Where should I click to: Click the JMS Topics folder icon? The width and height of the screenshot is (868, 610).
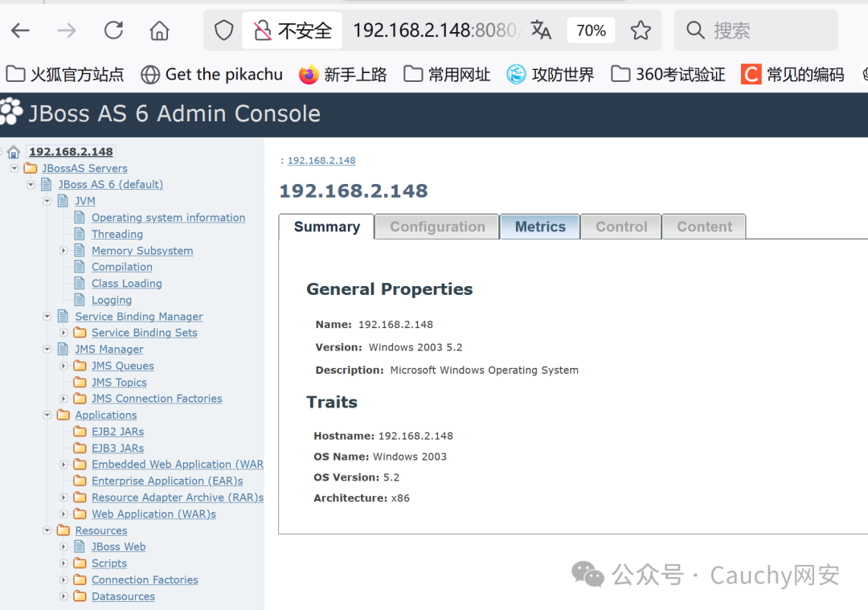click(x=80, y=382)
